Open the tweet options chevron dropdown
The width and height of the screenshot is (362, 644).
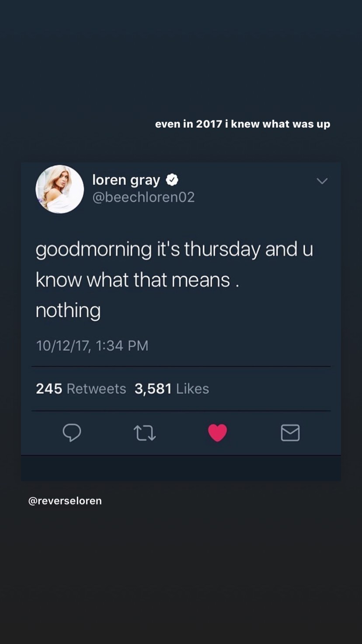click(x=322, y=181)
